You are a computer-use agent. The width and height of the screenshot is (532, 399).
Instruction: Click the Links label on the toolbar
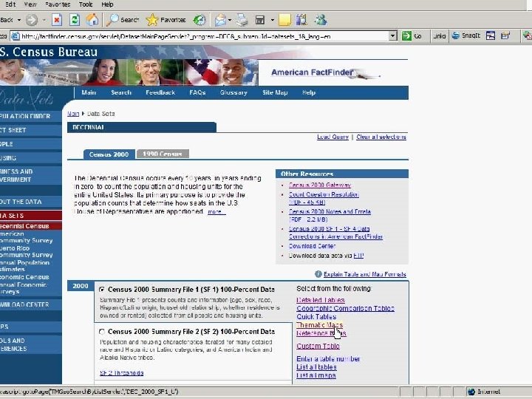point(440,35)
